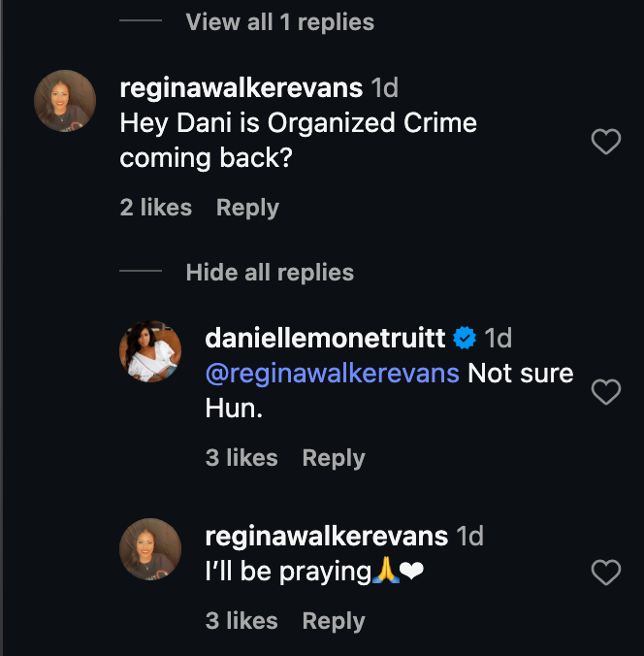Image resolution: width=644 pixels, height=656 pixels.
Task: Open the reginawalkerevans username on the praying reply
Action: [x=327, y=536]
